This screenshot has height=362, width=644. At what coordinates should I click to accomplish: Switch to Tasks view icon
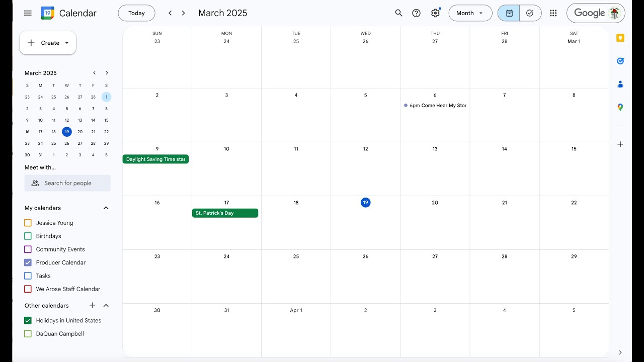point(530,13)
